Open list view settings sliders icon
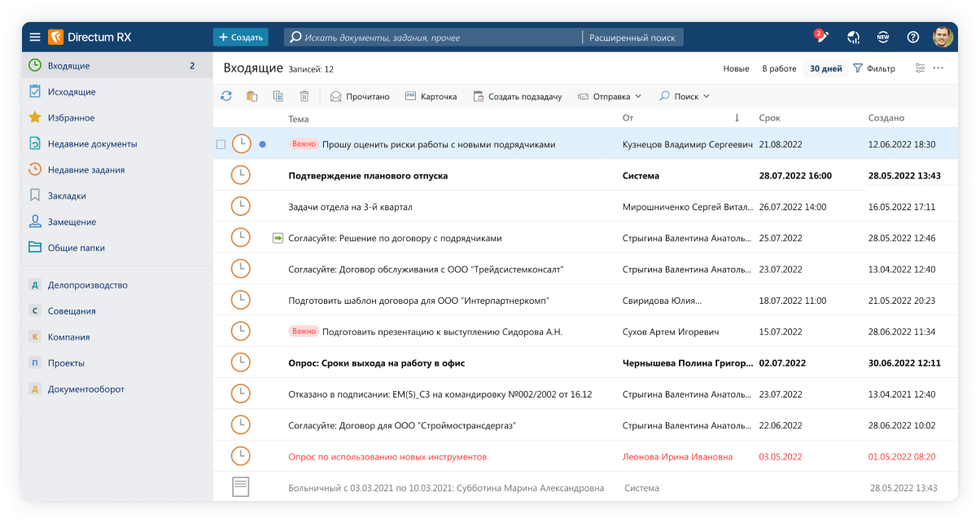 (x=921, y=68)
